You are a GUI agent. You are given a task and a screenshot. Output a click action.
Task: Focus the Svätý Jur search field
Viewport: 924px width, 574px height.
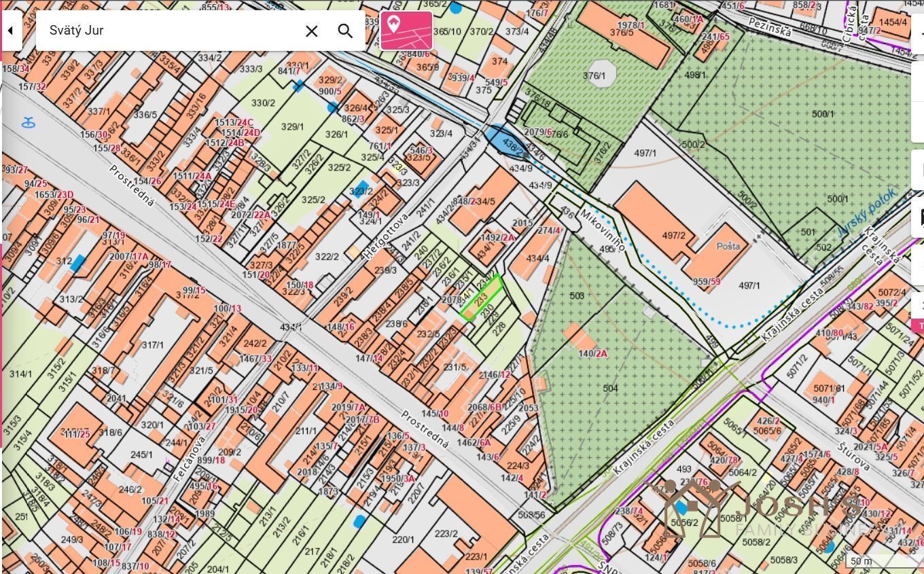coord(170,31)
